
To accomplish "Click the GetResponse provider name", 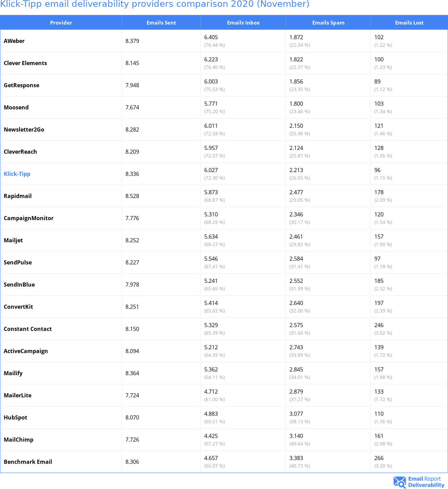I will (21, 85).
